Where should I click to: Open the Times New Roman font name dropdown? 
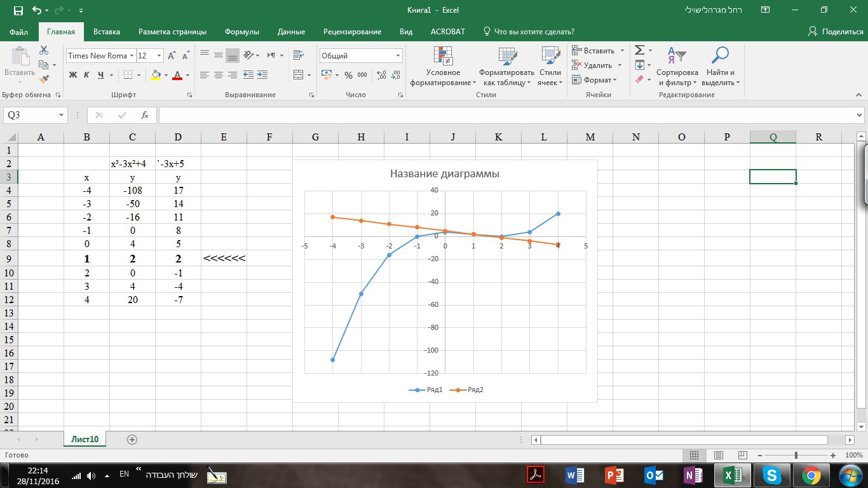coord(132,56)
